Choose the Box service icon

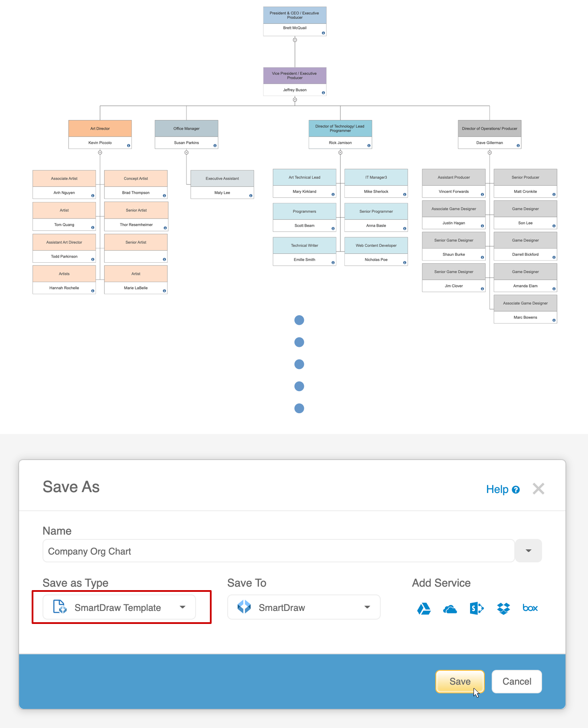(530, 608)
